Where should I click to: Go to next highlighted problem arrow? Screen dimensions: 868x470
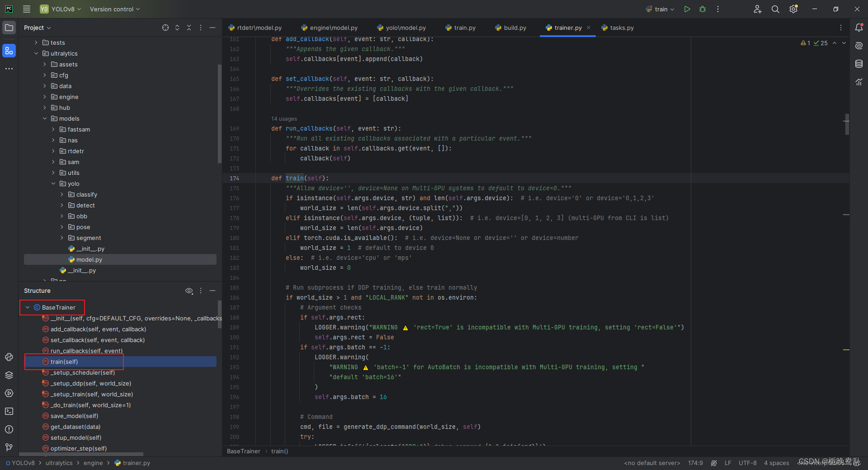(844, 43)
